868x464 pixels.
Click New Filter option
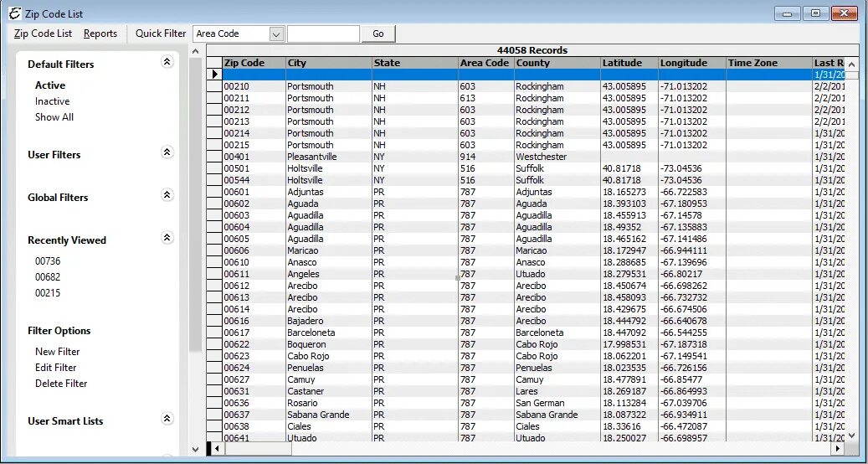pyautogui.click(x=57, y=352)
